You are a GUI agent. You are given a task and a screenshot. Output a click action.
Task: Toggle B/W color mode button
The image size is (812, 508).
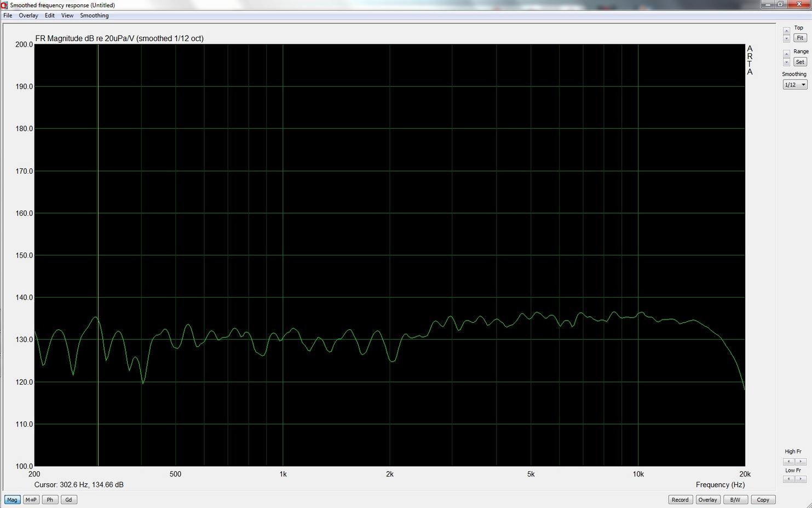pos(735,500)
